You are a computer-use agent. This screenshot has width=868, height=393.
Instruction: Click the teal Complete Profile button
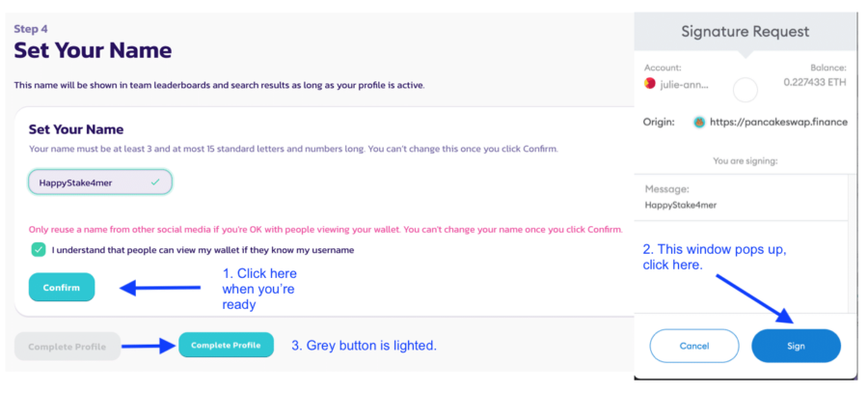pos(226,345)
